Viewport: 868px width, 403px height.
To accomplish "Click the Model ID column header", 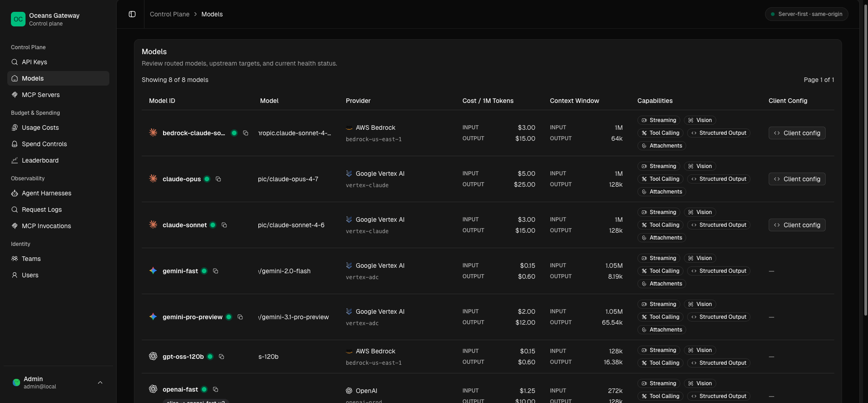I will click(x=162, y=101).
